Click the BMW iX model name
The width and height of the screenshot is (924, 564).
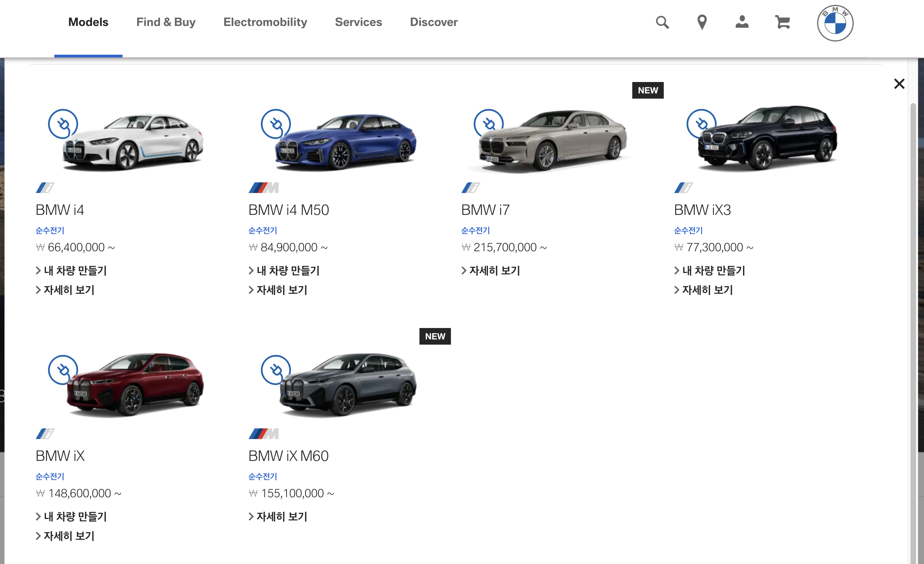60,456
